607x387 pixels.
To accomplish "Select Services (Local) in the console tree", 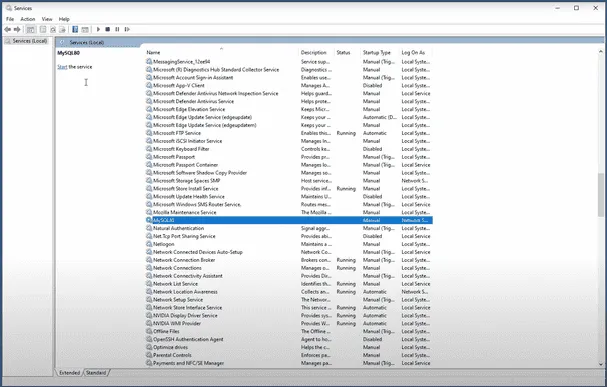I will click(x=30, y=41).
